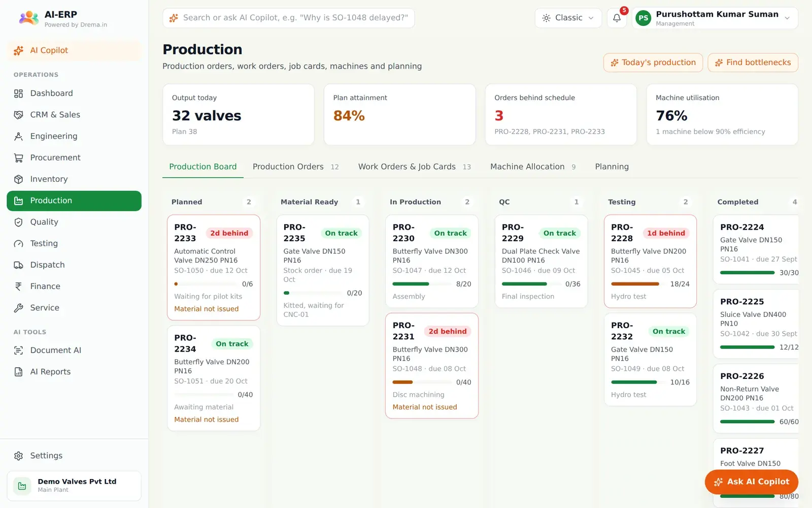This screenshot has width=812, height=508.
Task: Click the AI Reports file icon
Action: tap(19, 372)
